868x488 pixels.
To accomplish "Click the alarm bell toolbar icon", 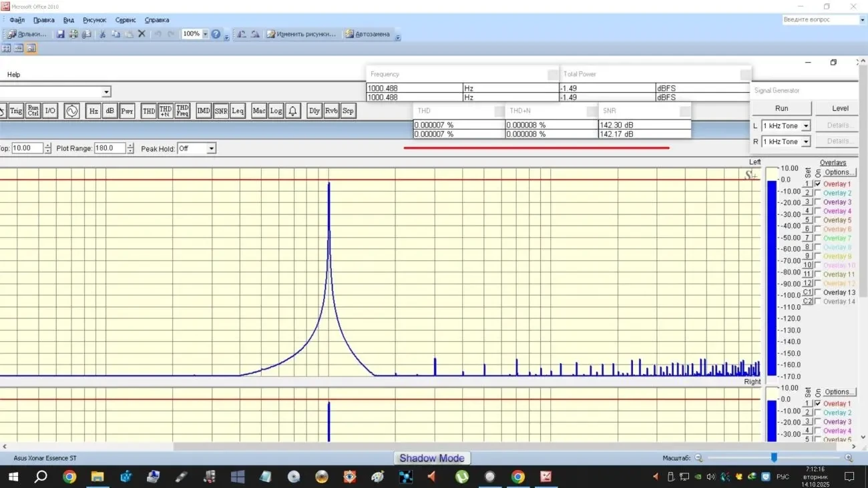I will [x=292, y=110].
